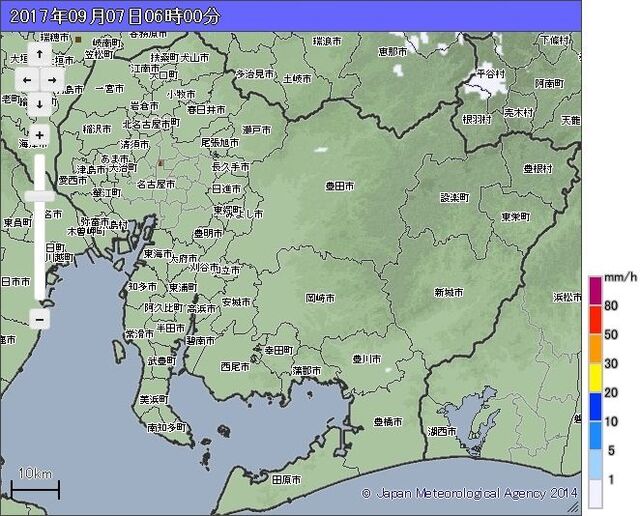The width and height of the screenshot is (640, 516).
Task: Click the 武豊町 label on the map
Action: pos(162,360)
